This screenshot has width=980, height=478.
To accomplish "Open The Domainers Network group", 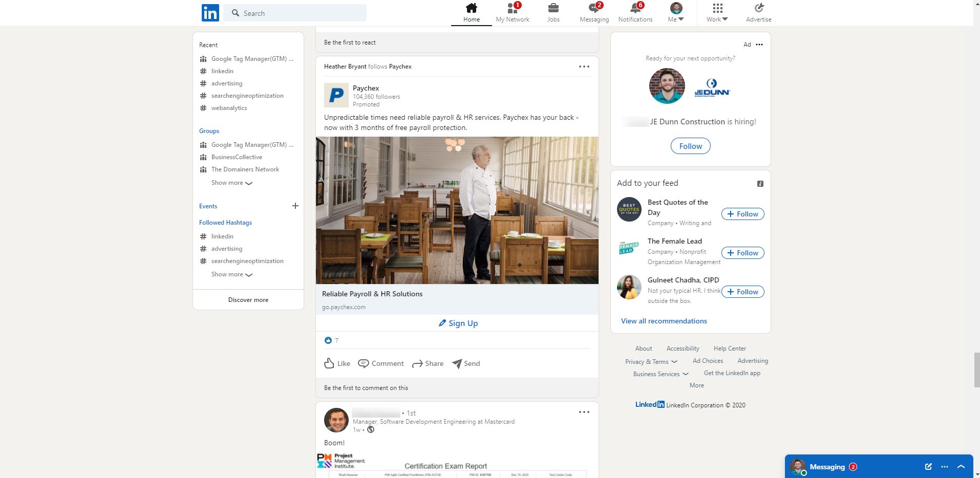I will 245,169.
